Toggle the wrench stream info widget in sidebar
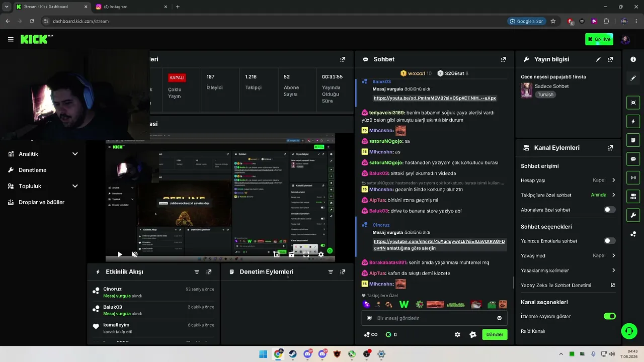The image size is (644, 362). point(633,215)
